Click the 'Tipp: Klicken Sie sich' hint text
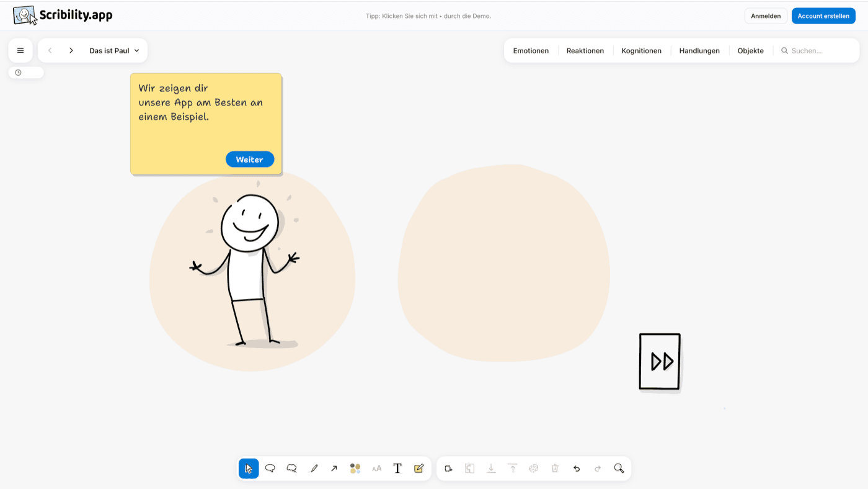Viewport: 868px width, 489px height. 428,16
